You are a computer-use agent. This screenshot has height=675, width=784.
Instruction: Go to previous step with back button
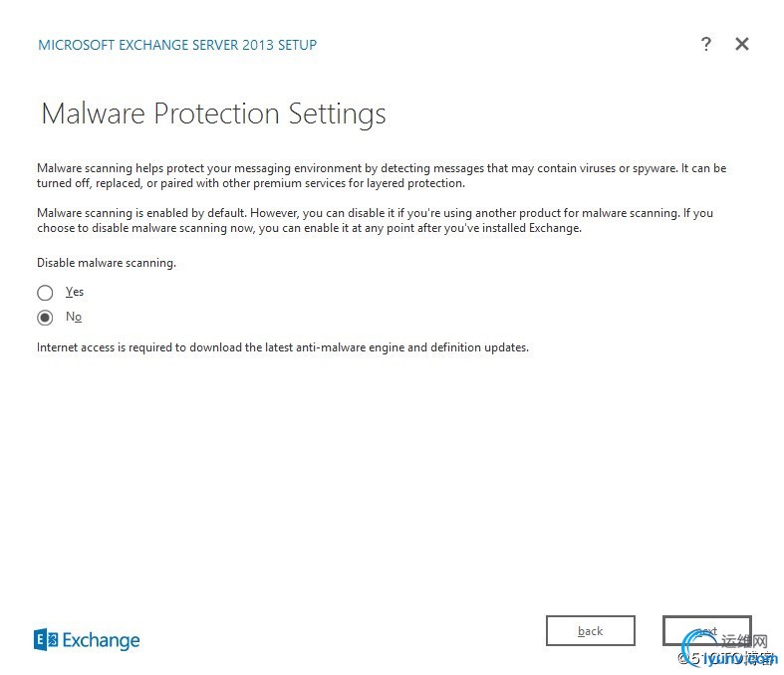point(591,630)
